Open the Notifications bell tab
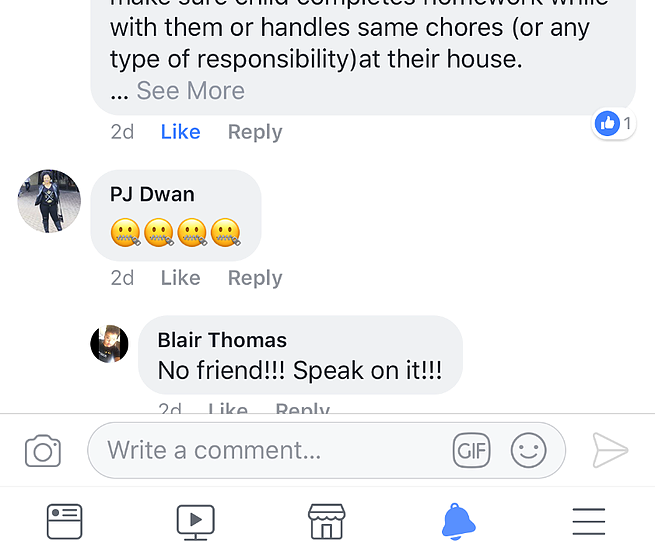The height and width of the screenshot is (555, 655). 458,522
